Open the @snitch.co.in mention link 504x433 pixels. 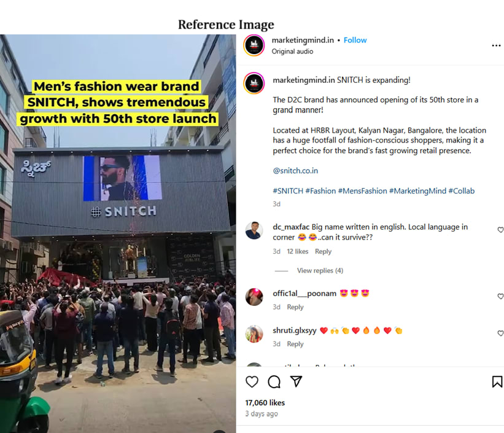pyautogui.click(x=295, y=171)
